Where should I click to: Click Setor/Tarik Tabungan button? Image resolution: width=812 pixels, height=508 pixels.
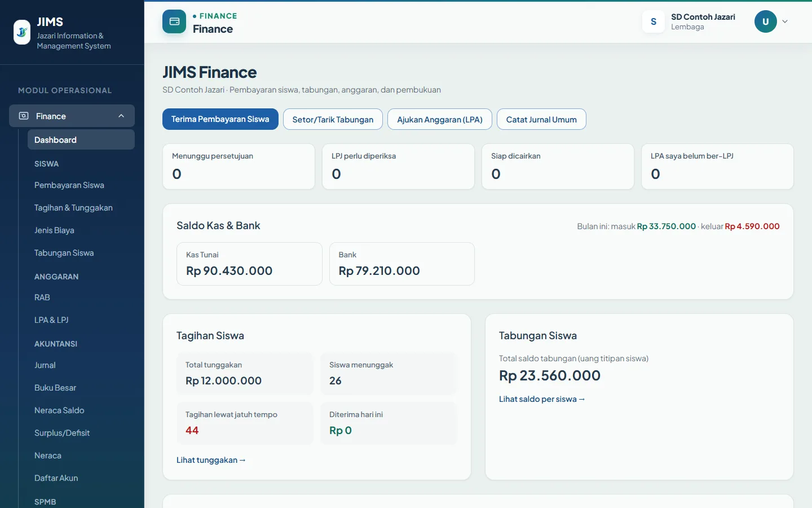(x=333, y=119)
